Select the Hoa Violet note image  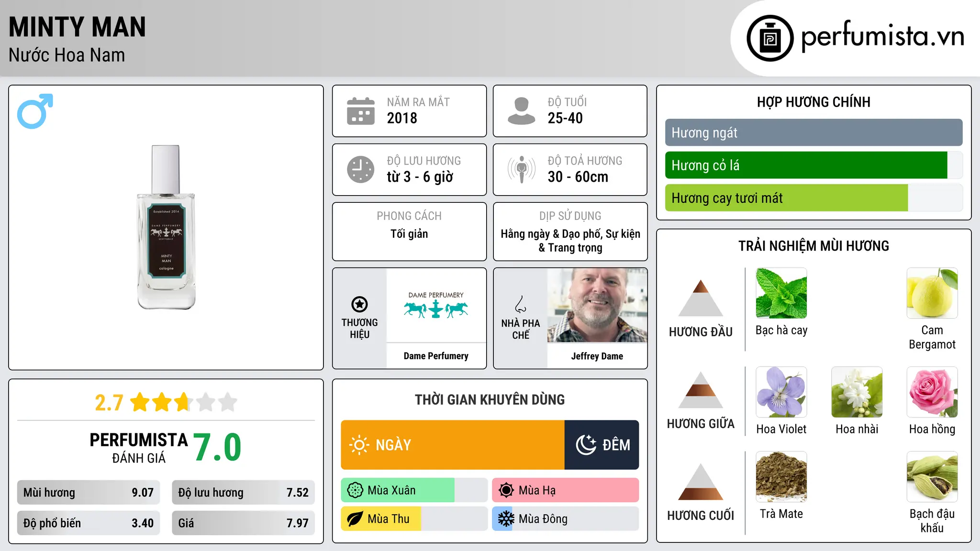[781, 392]
